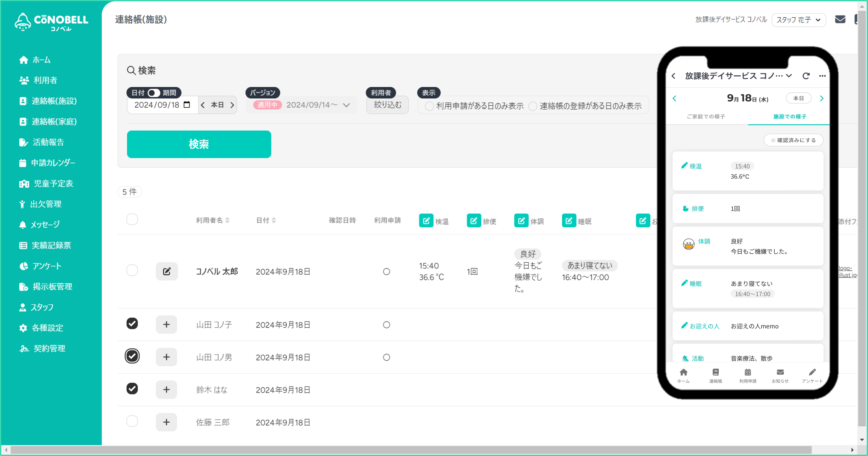Open 活動報告 in the sidebar
Viewport: 868px width, 456px height.
point(42,142)
